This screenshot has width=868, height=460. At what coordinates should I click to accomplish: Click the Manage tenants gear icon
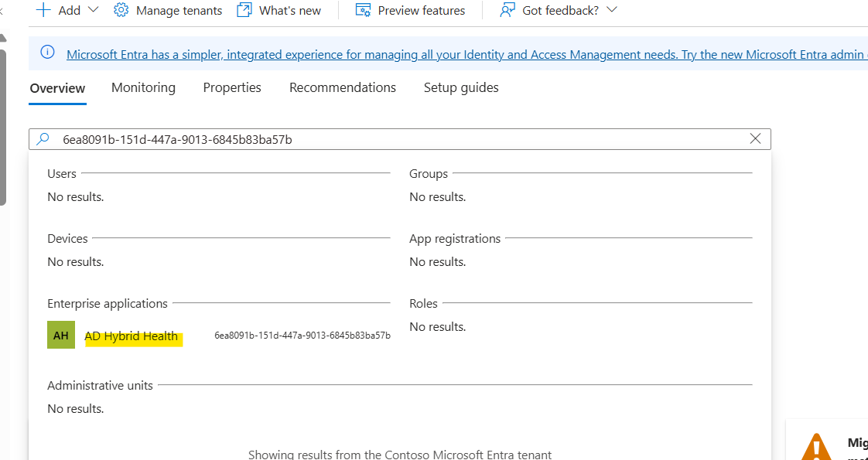click(x=121, y=10)
